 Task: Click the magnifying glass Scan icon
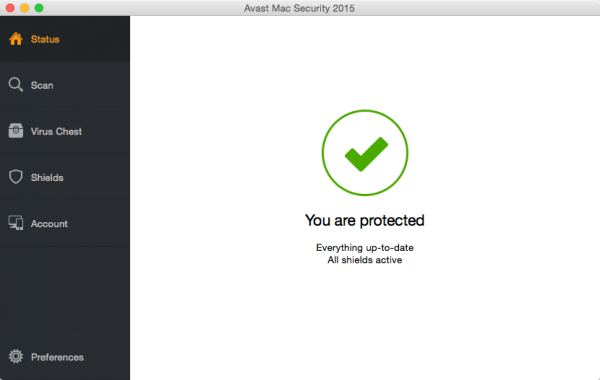tap(16, 85)
